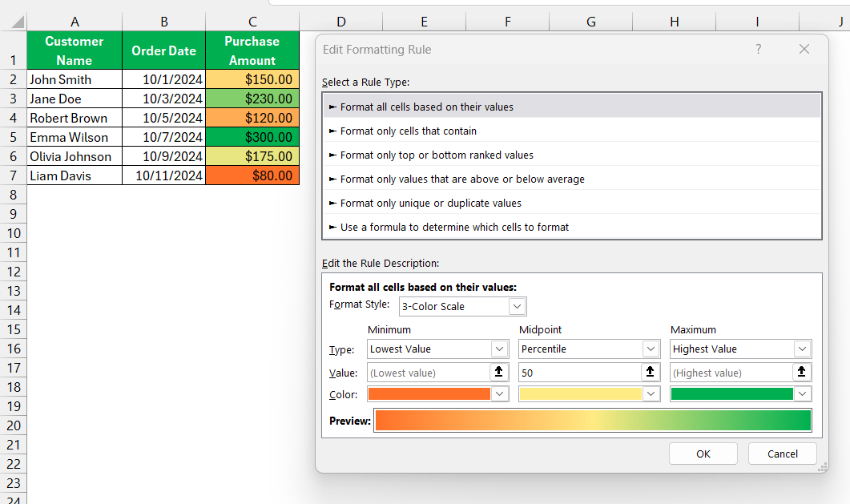Click the gradient Preview bar
Image resolution: width=850 pixels, height=504 pixels.
tap(593, 421)
